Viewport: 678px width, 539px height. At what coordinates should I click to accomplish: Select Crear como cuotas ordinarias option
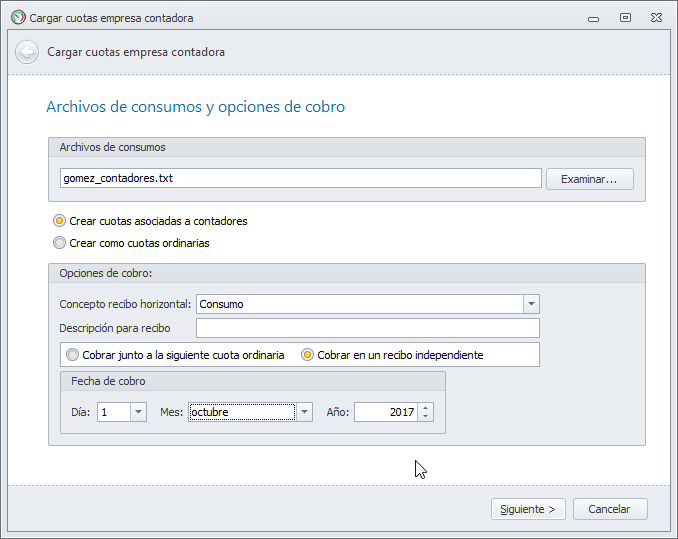[x=60, y=243]
